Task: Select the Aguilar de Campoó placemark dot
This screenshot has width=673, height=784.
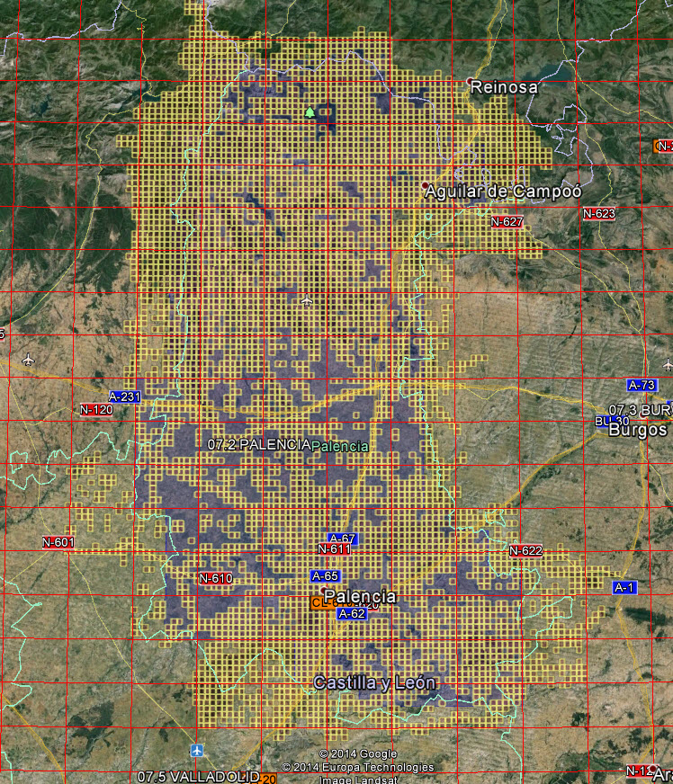Action: [x=426, y=185]
